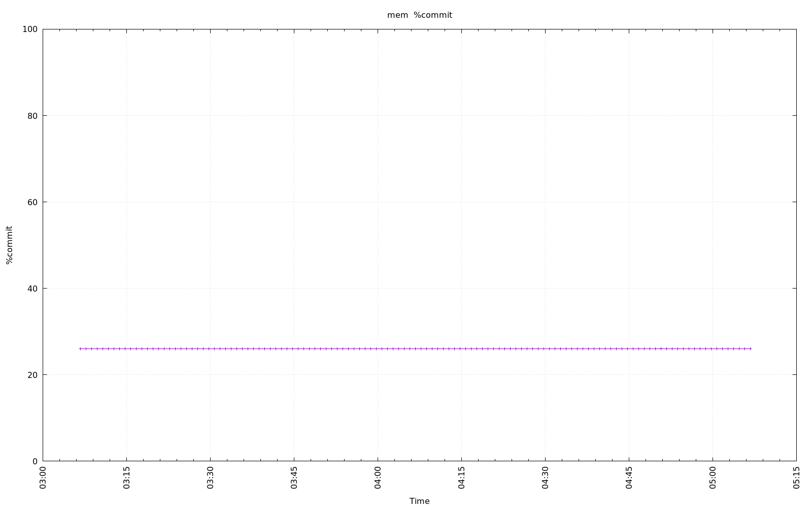Click the 60 y-axis tick label

coord(32,202)
